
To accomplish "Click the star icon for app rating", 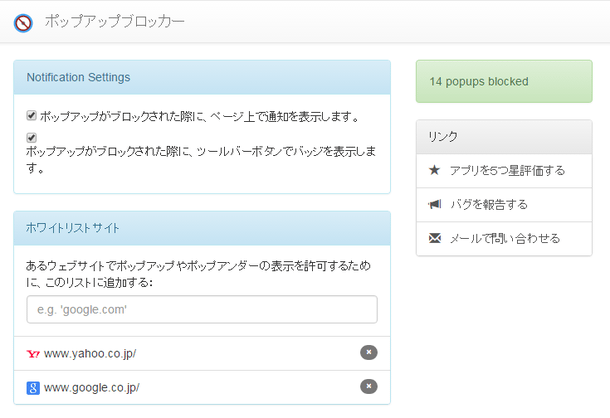I will 434,170.
